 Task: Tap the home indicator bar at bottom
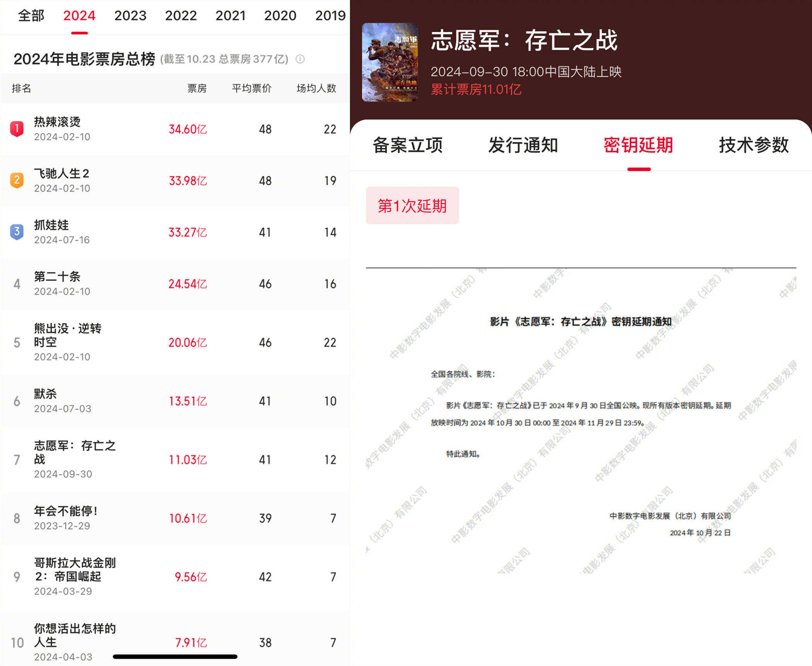coord(175,657)
